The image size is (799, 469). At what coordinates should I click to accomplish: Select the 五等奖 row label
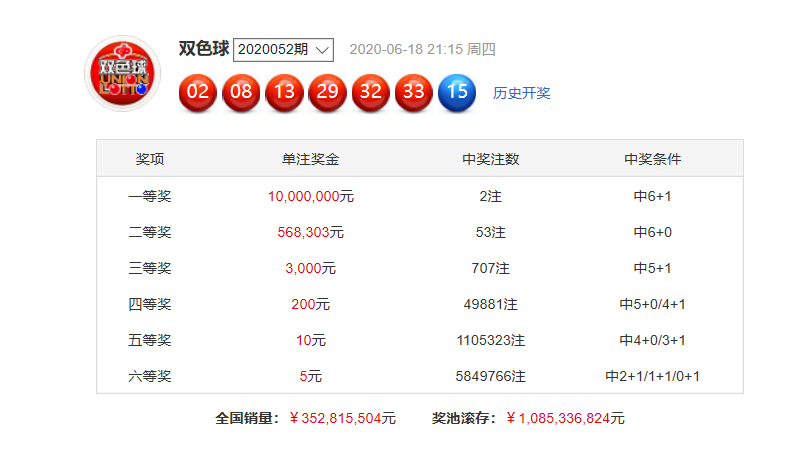coord(150,340)
